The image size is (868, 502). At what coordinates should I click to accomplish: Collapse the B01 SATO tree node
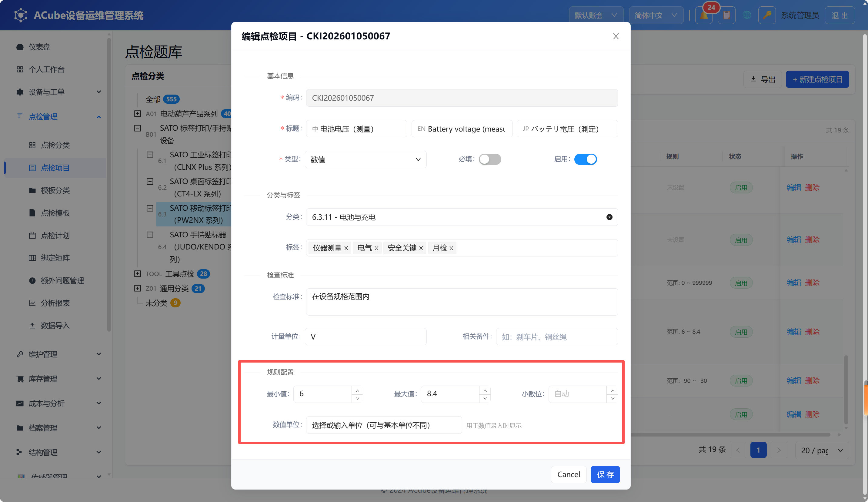[x=137, y=128]
